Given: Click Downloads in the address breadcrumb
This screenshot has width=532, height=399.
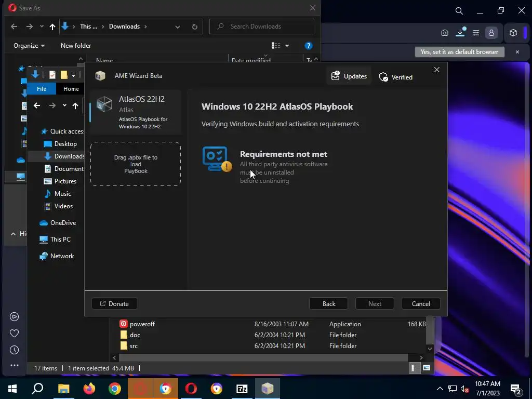Looking at the screenshot, I should (124, 26).
